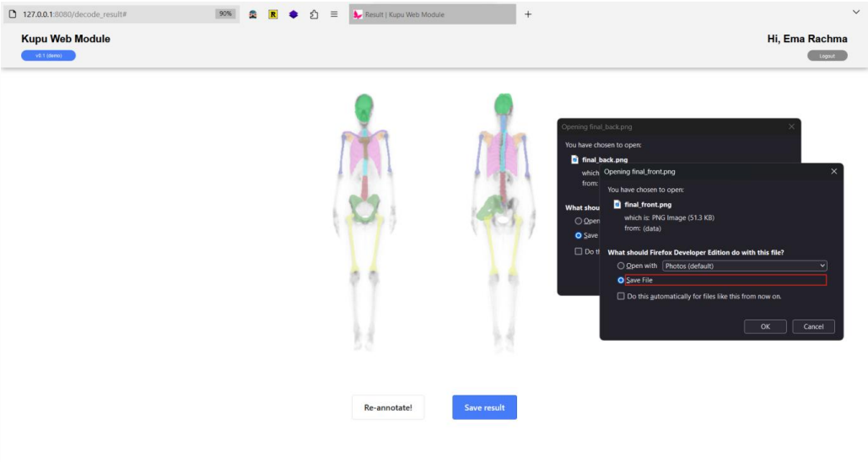Open the Firefox hamburger menu

(x=334, y=14)
